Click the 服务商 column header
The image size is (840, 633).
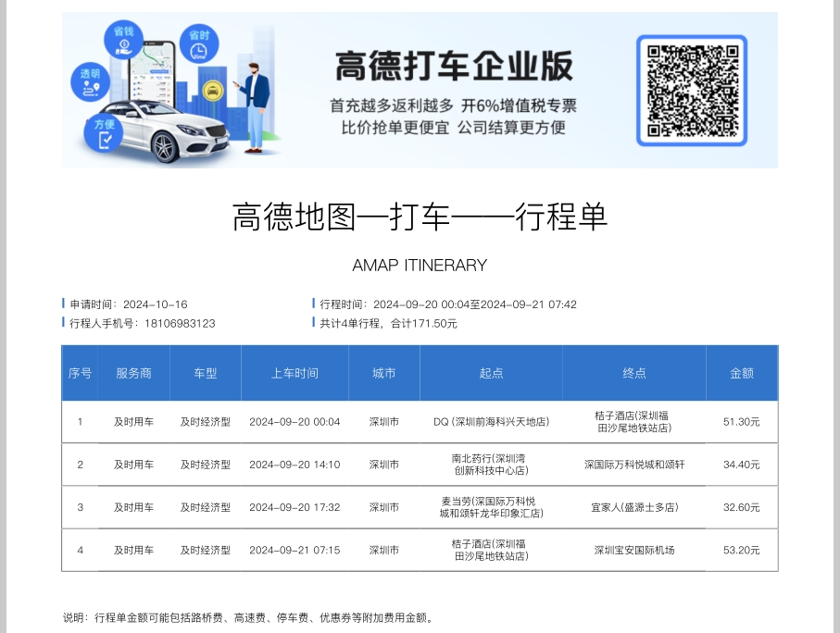click(x=133, y=373)
